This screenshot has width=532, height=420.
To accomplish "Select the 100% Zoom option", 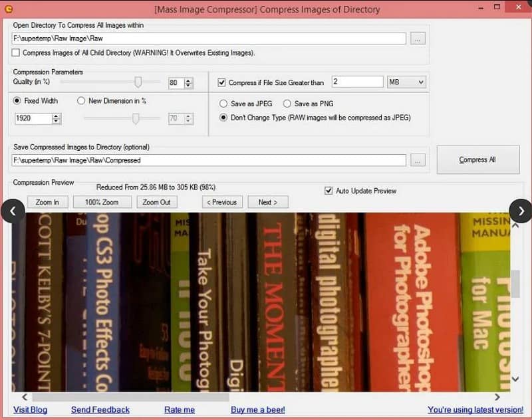I will (102, 202).
